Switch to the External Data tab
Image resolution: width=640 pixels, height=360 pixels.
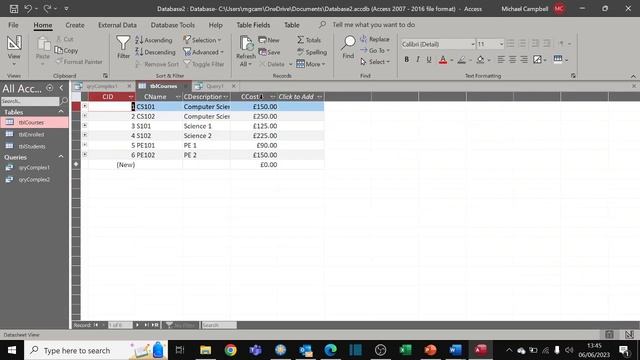click(117, 25)
